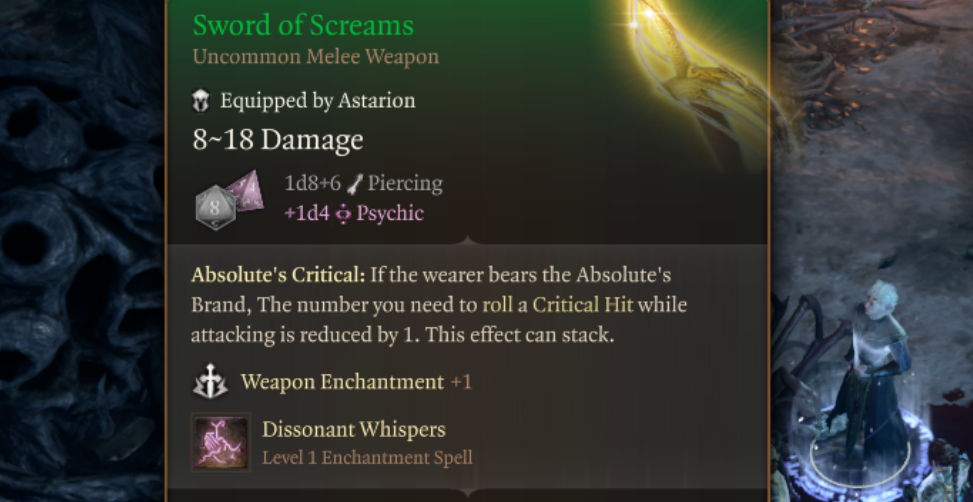Click the helmet icon beside Equipped by Astarion
Viewport: 973px width, 502px height.
(x=201, y=101)
